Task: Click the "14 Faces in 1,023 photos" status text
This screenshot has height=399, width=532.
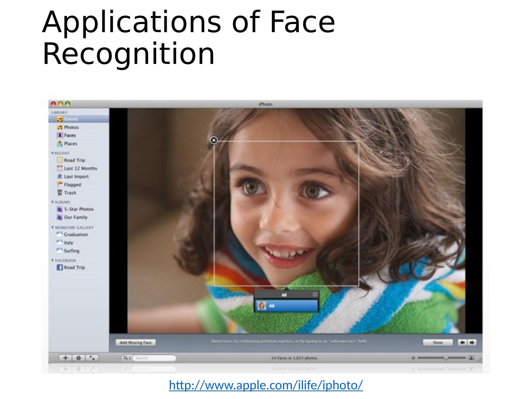Action: [x=294, y=358]
